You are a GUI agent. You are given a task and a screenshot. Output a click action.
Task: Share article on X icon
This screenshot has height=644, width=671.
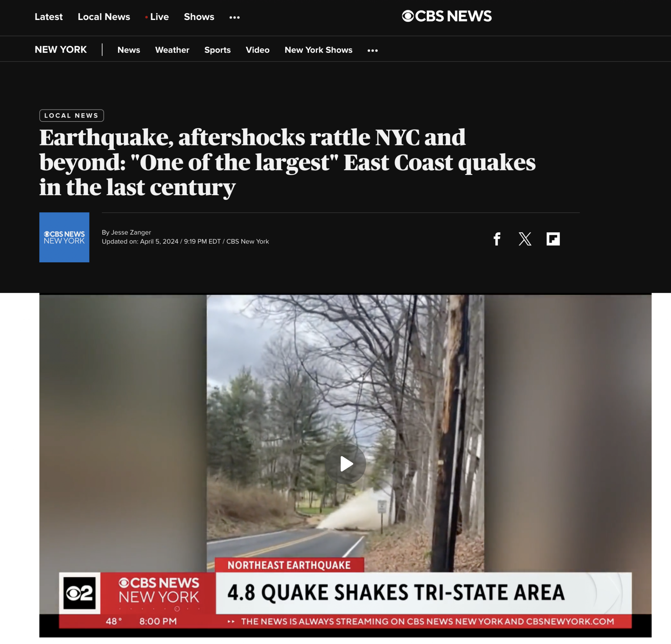(x=525, y=239)
